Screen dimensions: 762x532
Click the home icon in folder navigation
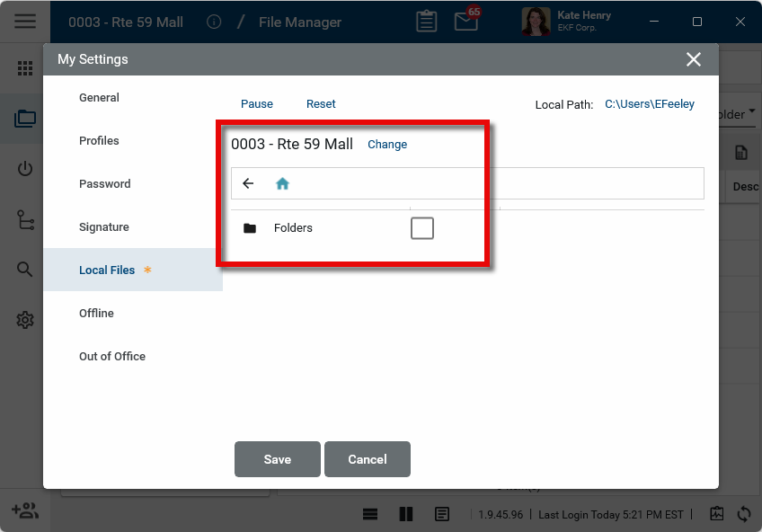tap(282, 183)
